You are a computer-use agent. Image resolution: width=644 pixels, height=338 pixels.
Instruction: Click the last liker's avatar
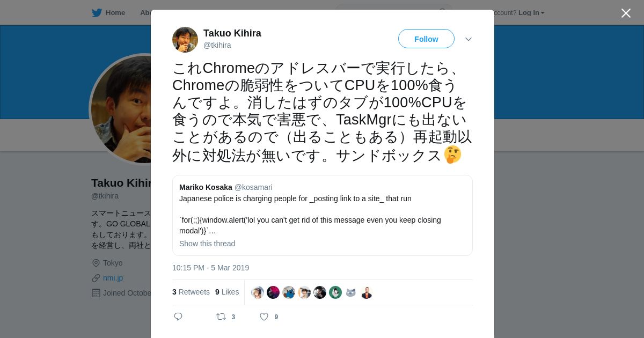pos(367,292)
